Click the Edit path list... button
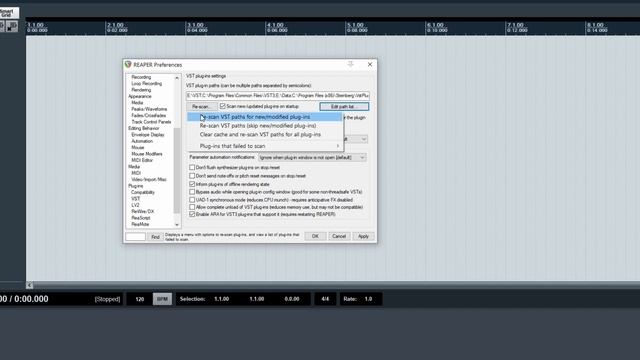The image size is (640, 360). click(x=344, y=107)
